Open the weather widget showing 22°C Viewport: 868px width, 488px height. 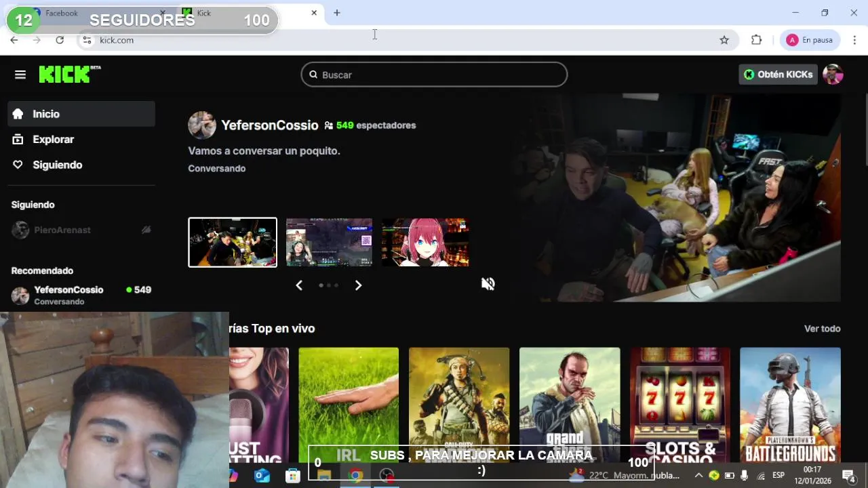tap(624, 476)
